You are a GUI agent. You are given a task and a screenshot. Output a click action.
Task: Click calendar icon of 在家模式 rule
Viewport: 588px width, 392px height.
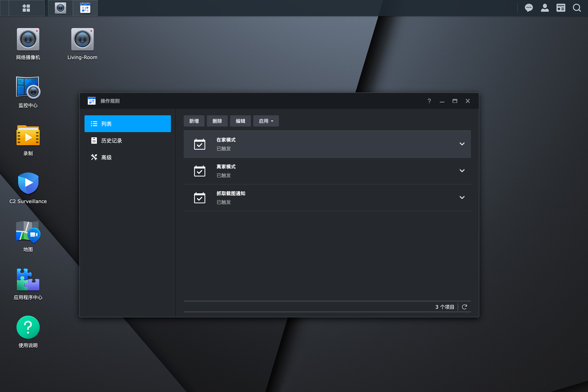coord(200,144)
